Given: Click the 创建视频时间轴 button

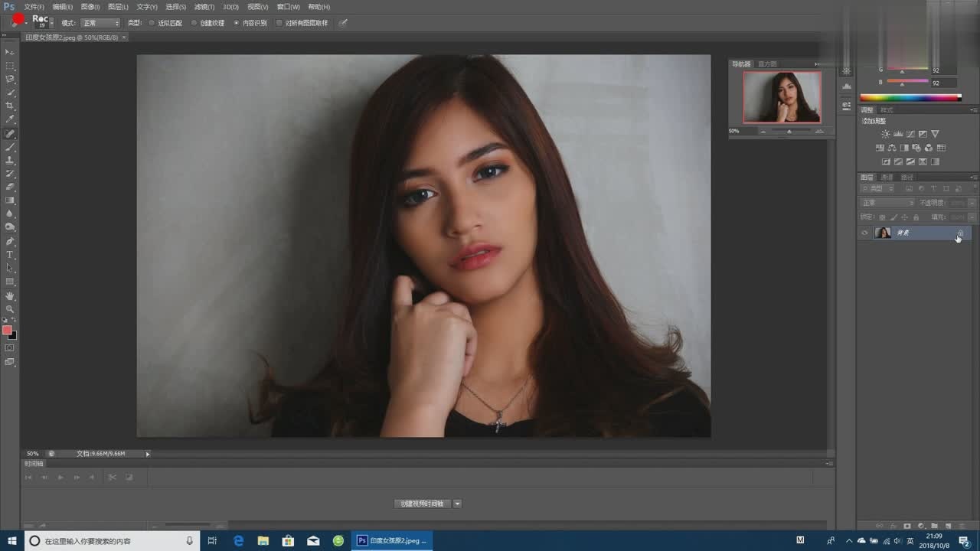Looking at the screenshot, I should (423, 504).
